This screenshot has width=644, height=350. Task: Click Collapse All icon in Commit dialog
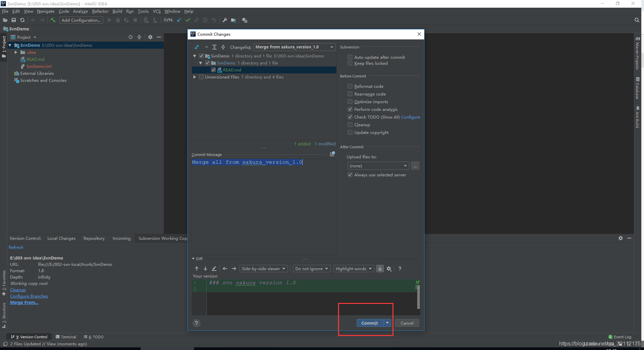(x=223, y=47)
